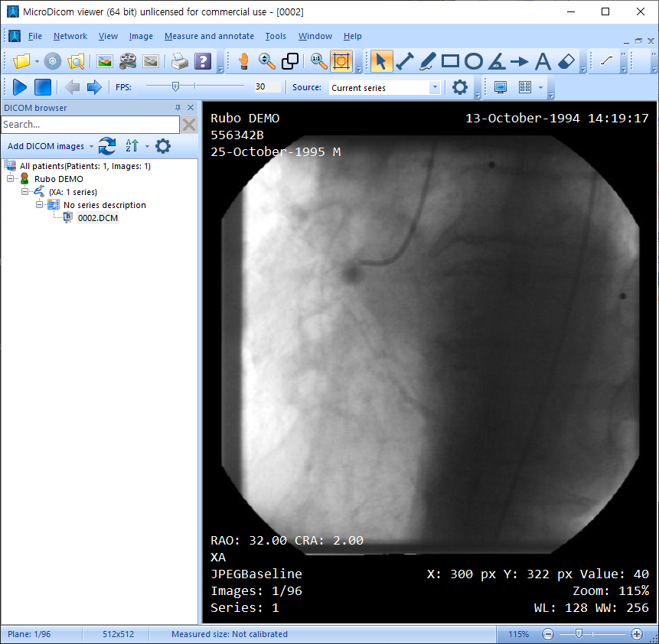Open the folder icon in toolbar
This screenshot has width=659, height=644.
(x=21, y=61)
